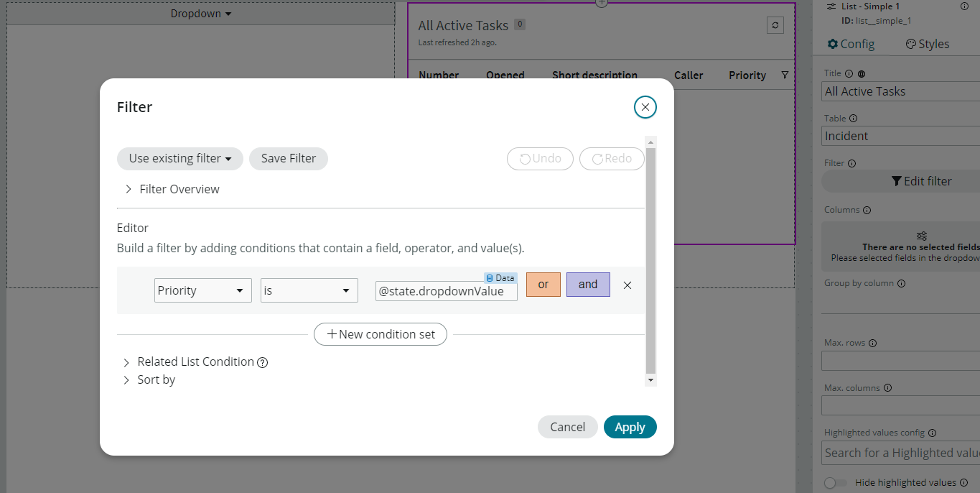The width and height of the screenshot is (980, 493).
Task: Click the List - Simple 1 component icon
Action: 831,6
